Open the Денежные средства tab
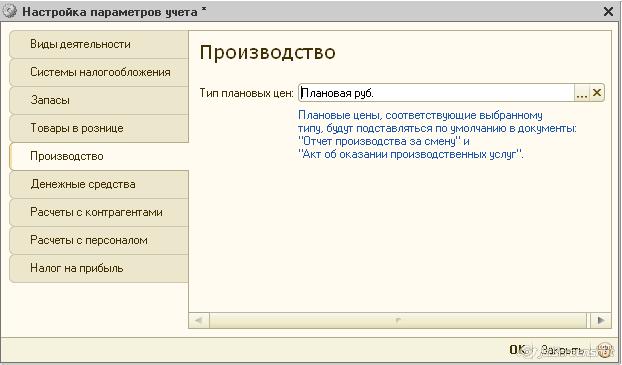The width and height of the screenshot is (622, 365). coord(99,184)
